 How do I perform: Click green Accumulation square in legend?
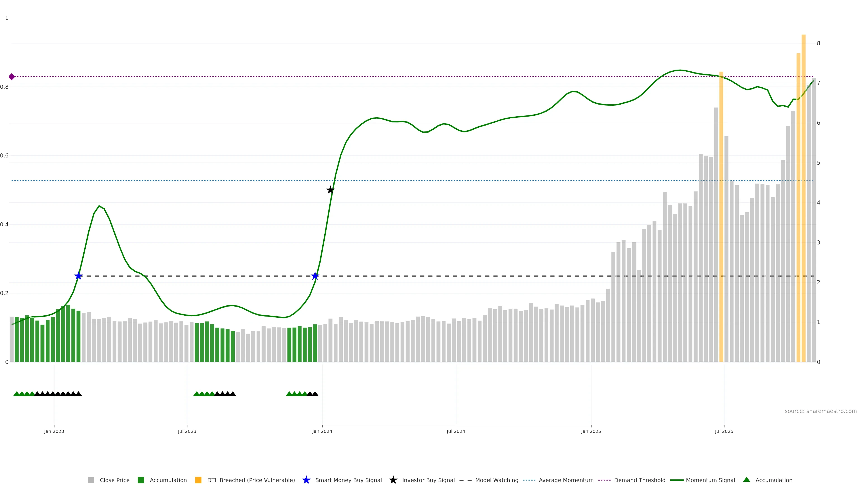tap(141, 480)
